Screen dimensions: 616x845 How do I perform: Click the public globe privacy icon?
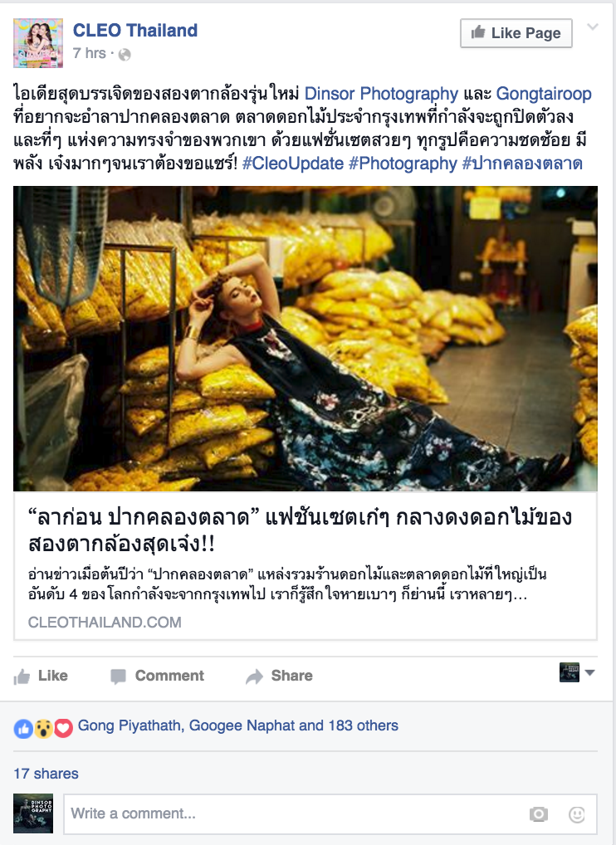(125, 55)
